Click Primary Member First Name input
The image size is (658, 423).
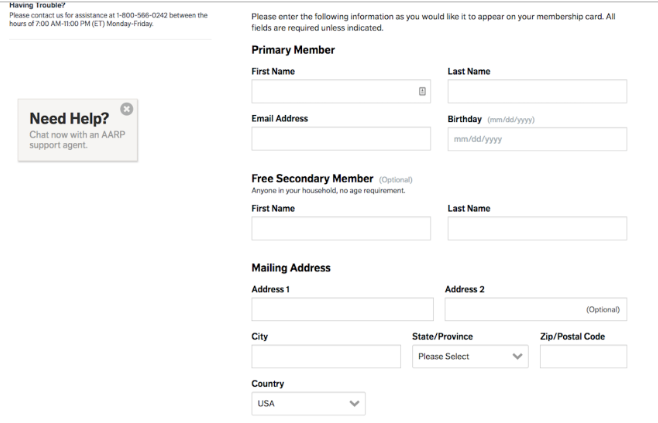(335, 91)
